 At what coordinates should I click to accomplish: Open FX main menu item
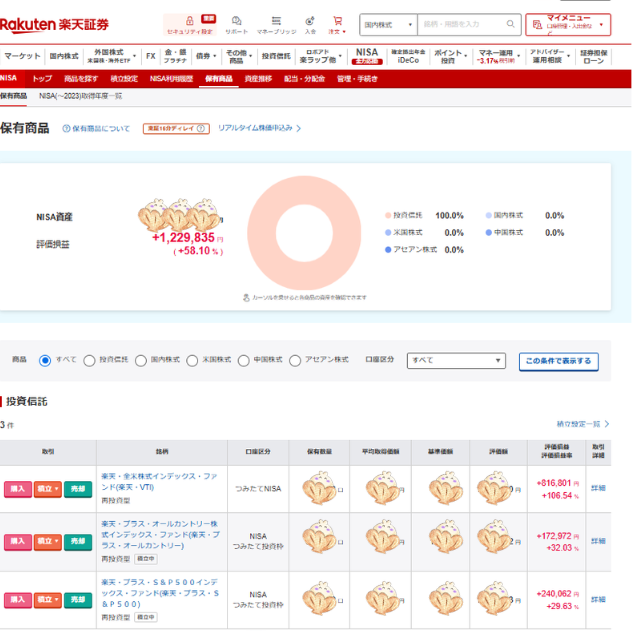[150, 56]
